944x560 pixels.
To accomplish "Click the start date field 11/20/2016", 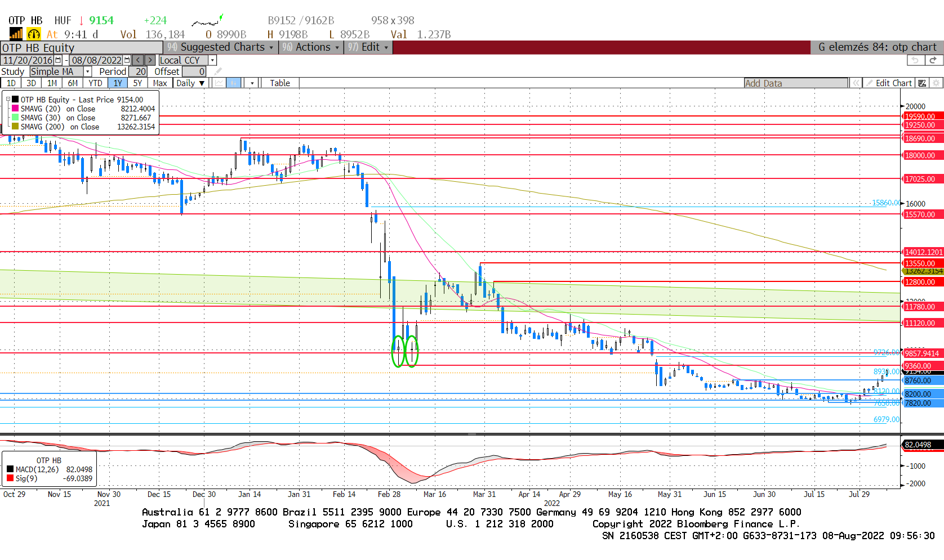I will pos(28,60).
